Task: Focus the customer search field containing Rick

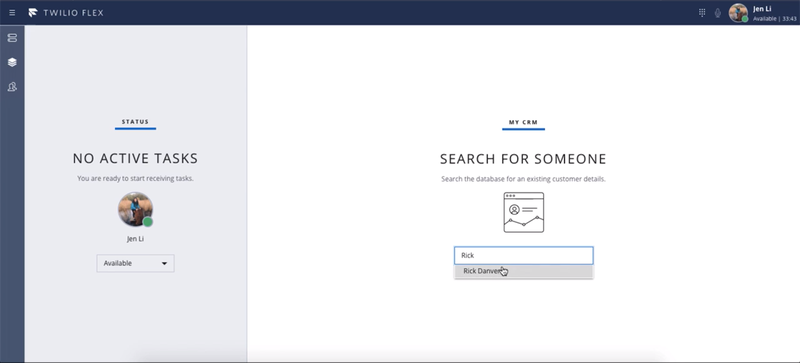Action: [523, 255]
